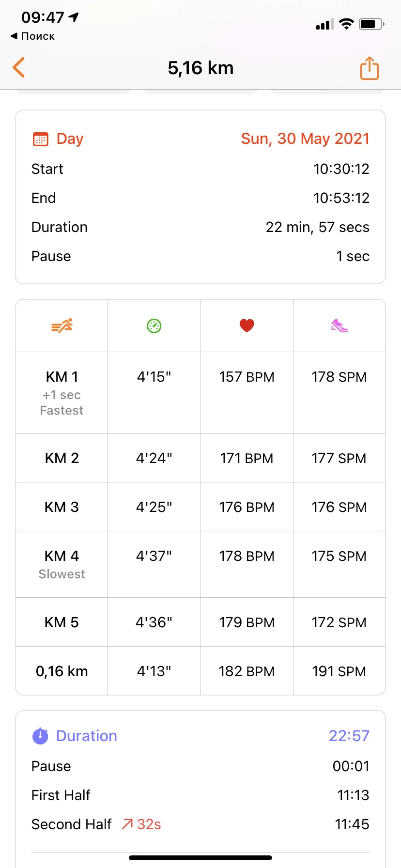Tap the 0,16 km partial split
Screen dimensions: 401x868
(x=62, y=671)
